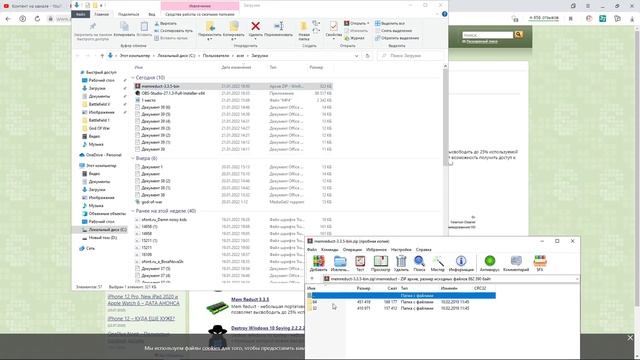640x360 pixels.
Task: Collapse the 'Сегодня (10)' group in Explorer
Action: tap(133, 78)
